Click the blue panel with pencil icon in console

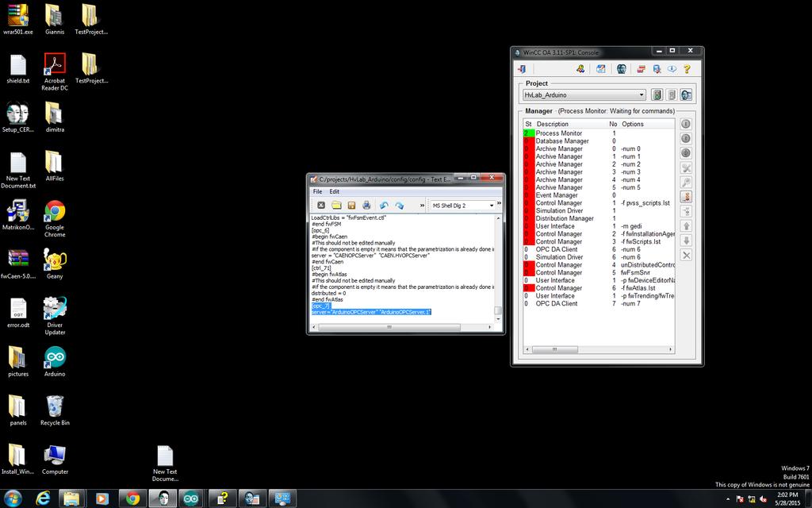click(x=601, y=69)
